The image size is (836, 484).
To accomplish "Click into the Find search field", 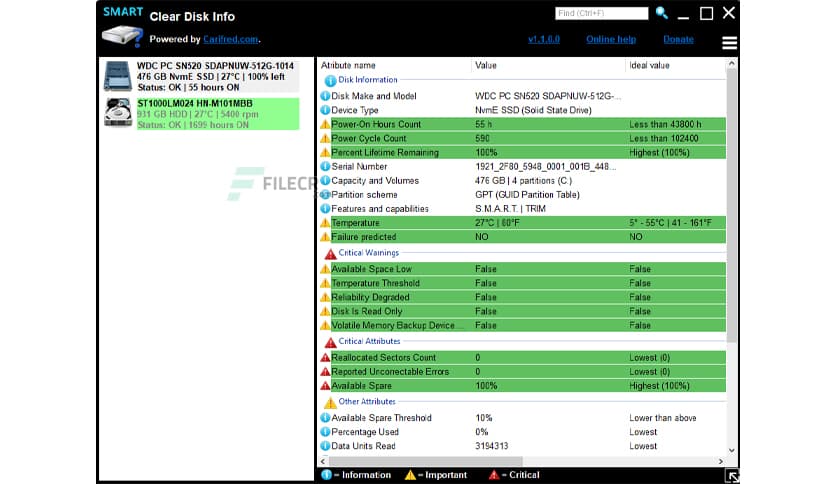I will click(x=601, y=13).
